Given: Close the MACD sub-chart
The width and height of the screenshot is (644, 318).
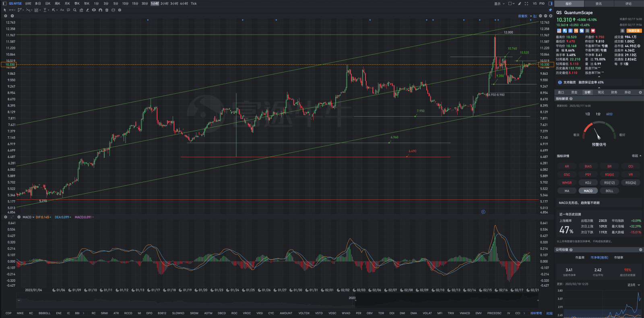Looking at the screenshot, I should 19,217.
